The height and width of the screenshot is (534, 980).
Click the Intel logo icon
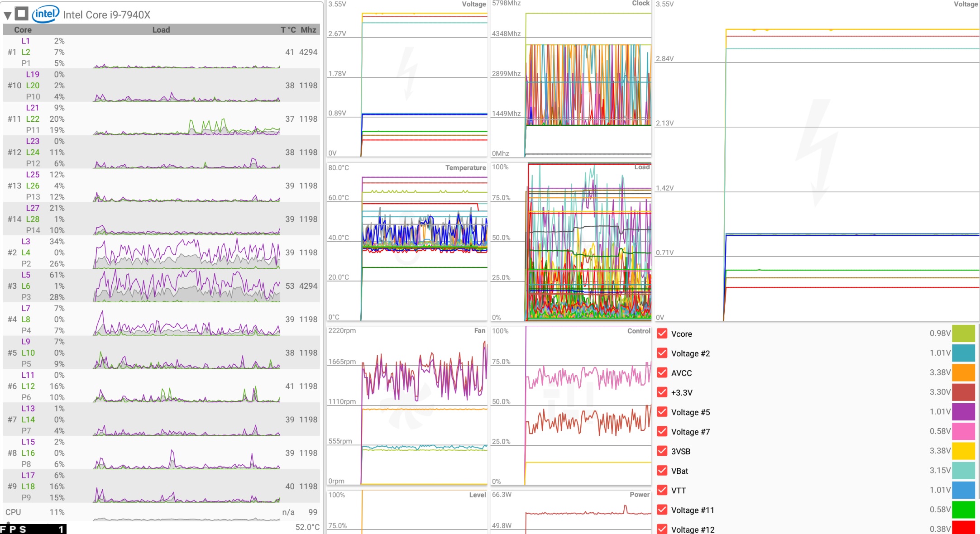45,14
